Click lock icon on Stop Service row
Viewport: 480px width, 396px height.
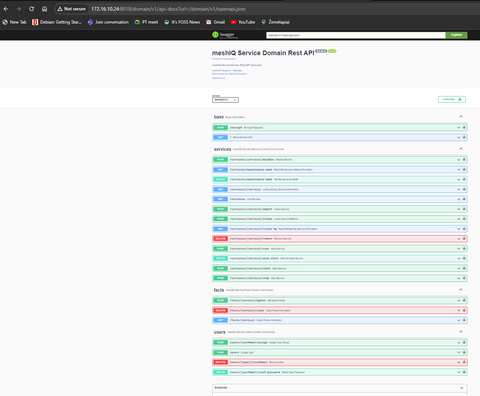[464, 278]
